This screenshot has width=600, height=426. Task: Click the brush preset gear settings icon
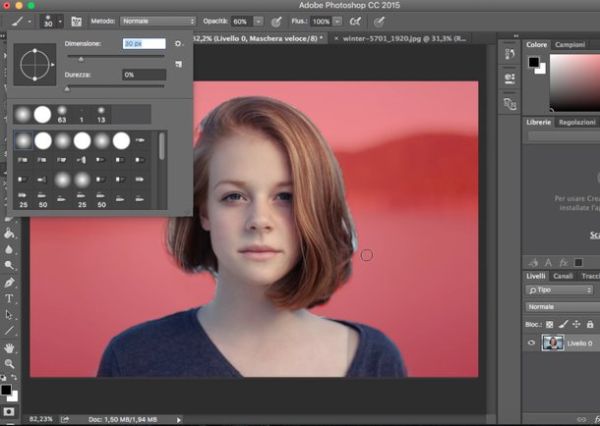pyautogui.click(x=178, y=44)
